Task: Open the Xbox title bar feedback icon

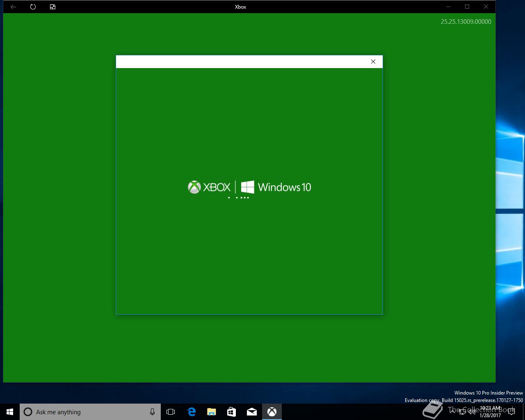Action: (x=52, y=7)
